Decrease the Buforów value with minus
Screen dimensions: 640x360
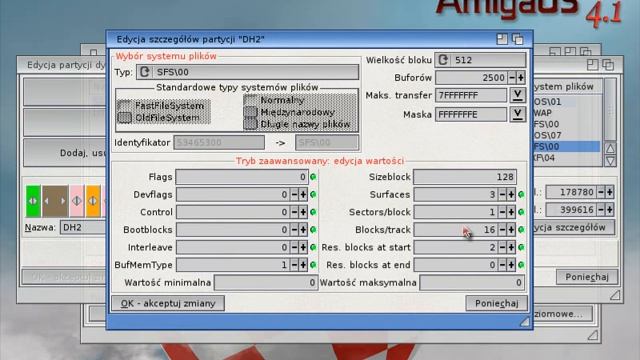[512, 78]
